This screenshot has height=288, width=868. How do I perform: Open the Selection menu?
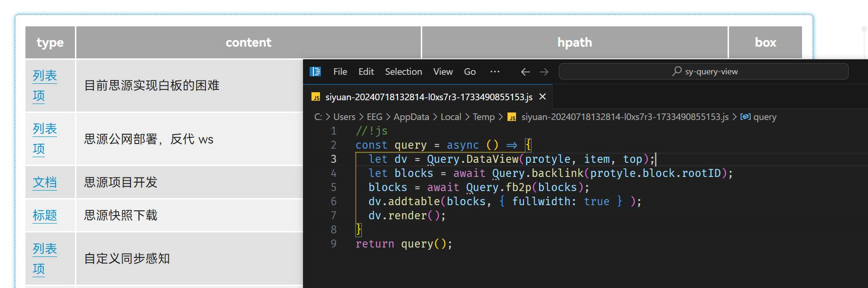(x=403, y=72)
